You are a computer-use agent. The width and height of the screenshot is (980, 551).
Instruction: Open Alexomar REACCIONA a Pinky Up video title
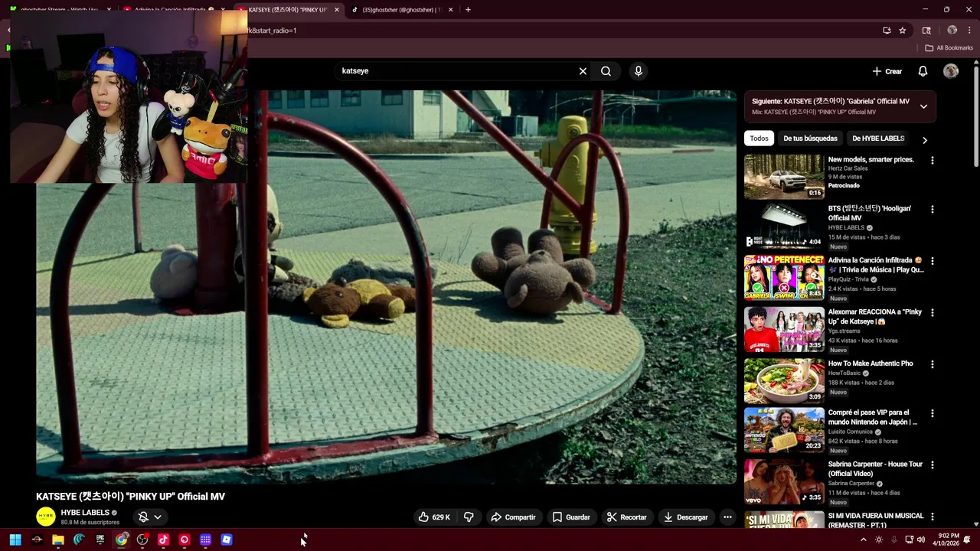coord(875,317)
